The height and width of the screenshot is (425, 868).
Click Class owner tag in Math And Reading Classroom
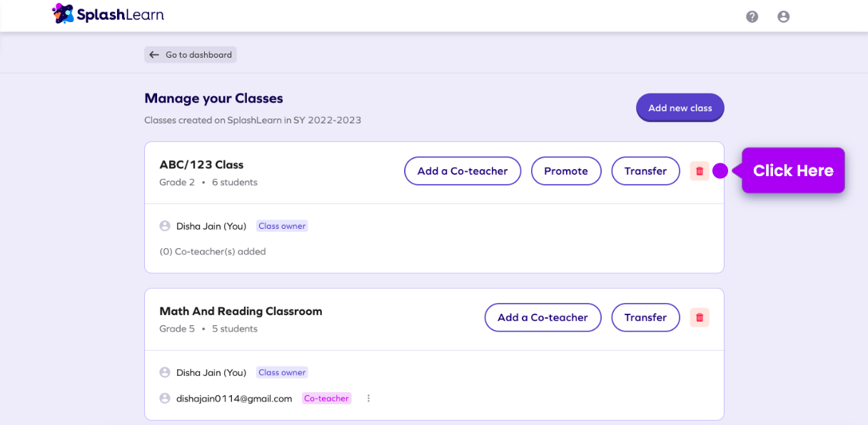click(x=282, y=372)
